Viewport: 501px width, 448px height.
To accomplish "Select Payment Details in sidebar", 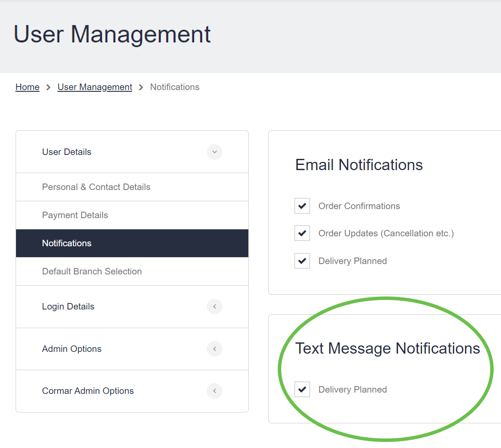I will (75, 215).
